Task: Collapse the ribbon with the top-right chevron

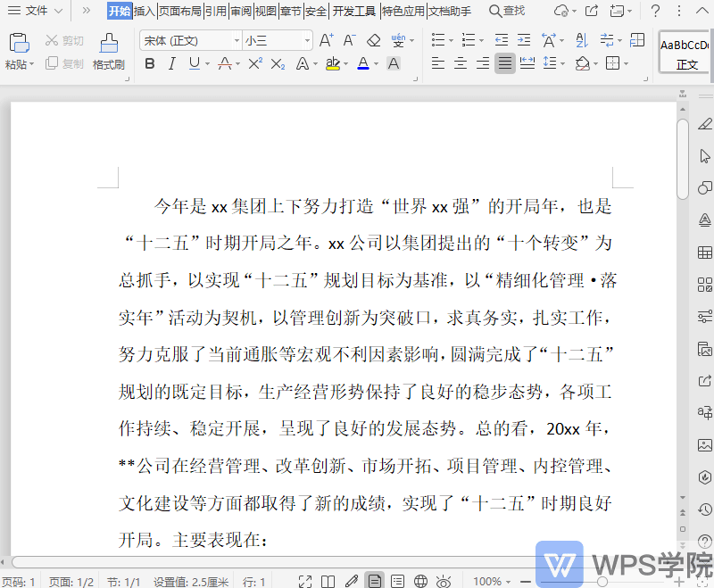Action: (702, 11)
